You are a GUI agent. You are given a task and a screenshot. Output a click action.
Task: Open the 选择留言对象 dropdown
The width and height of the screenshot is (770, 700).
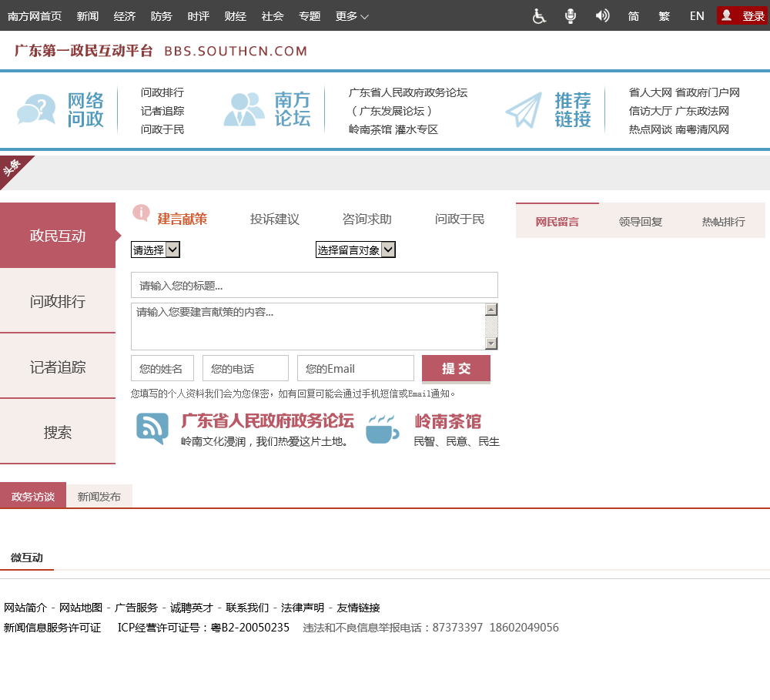356,250
